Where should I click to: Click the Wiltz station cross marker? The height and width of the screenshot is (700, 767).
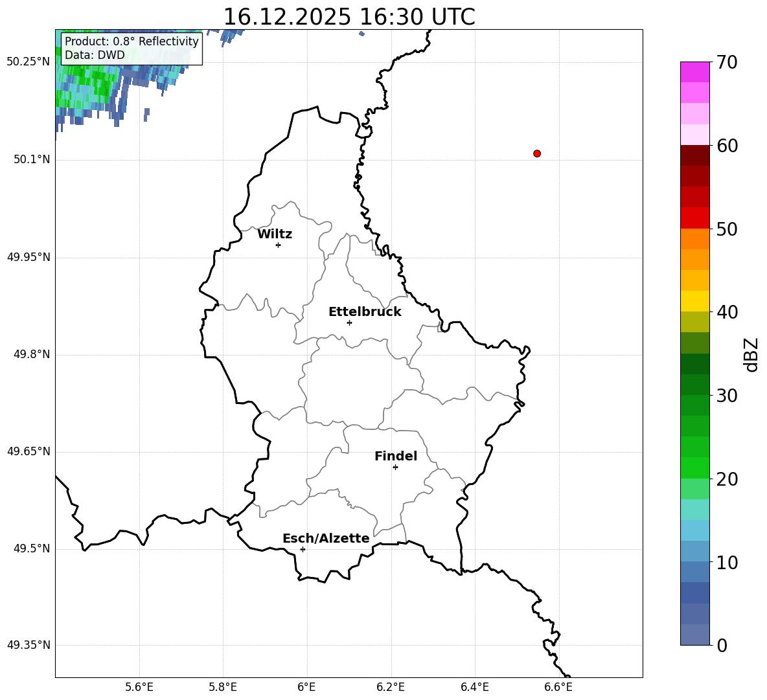click(279, 245)
